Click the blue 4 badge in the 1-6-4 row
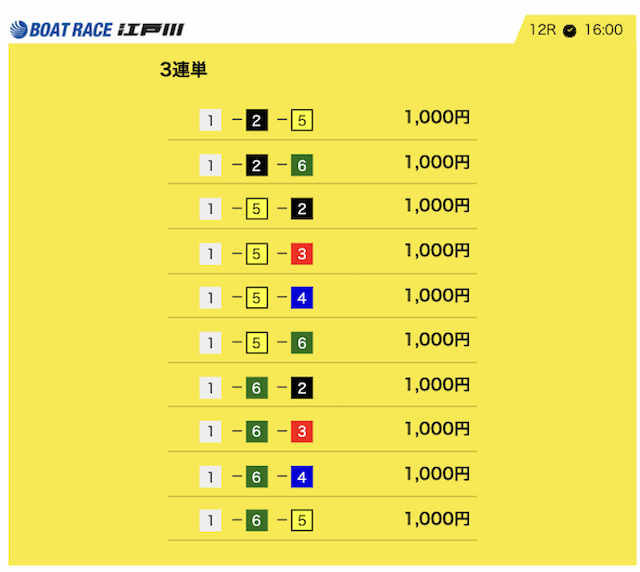 pos(302,476)
